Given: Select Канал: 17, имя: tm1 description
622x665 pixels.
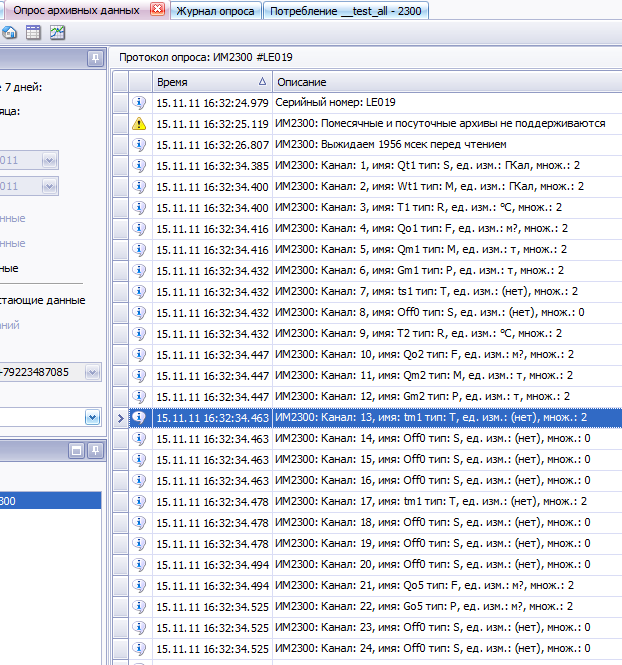Looking at the screenshot, I should click(x=431, y=501).
